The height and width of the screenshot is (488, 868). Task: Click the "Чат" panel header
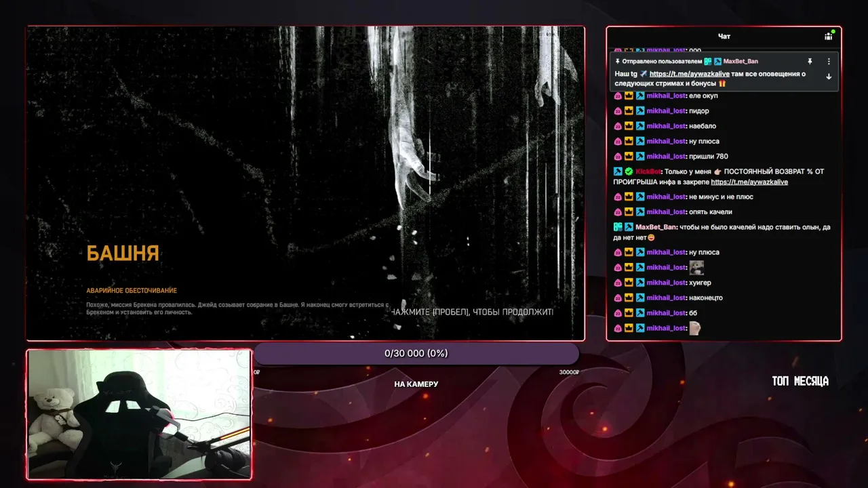[x=724, y=37]
